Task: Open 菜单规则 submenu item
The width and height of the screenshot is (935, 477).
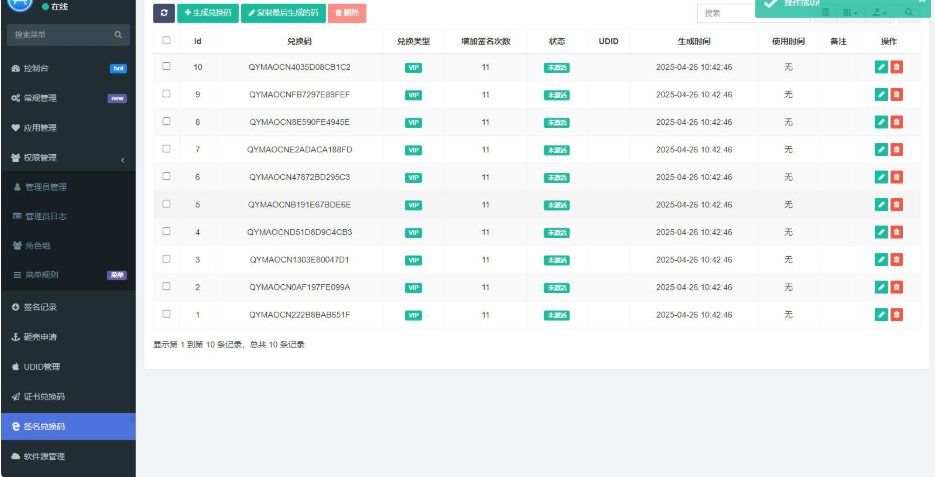Action: [x=69, y=275]
